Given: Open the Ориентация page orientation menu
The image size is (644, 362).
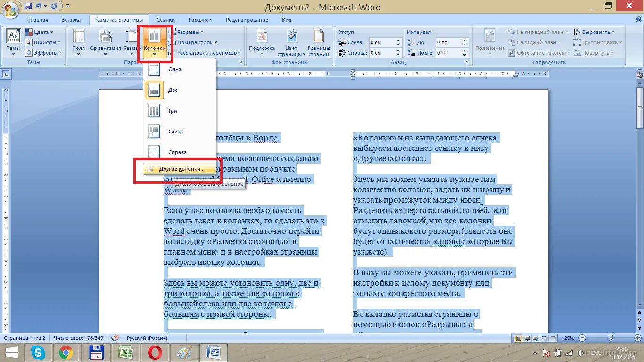Looking at the screenshot, I should pyautogui.click(x=105, y=42).
